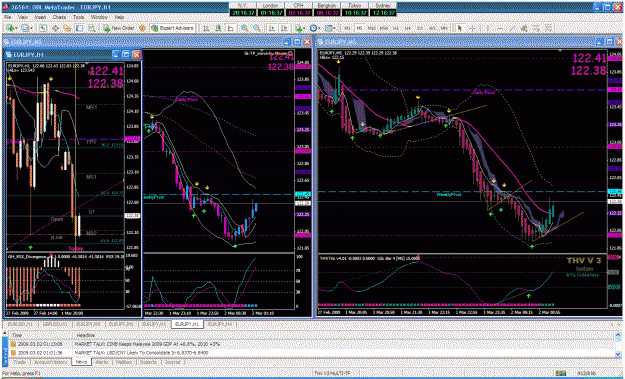625x379 pixels.
Task: Open the Mailbox terminal tab
Action: [x=124, y=362]
